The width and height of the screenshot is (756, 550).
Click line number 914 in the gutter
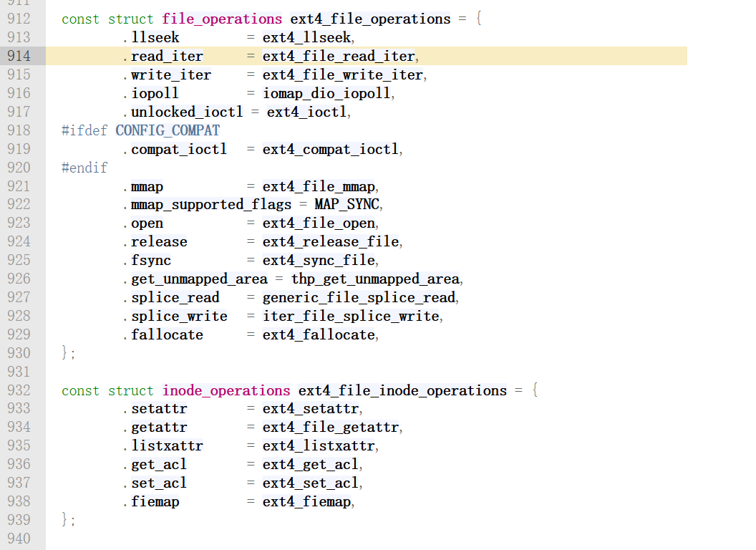click(19, 56)
